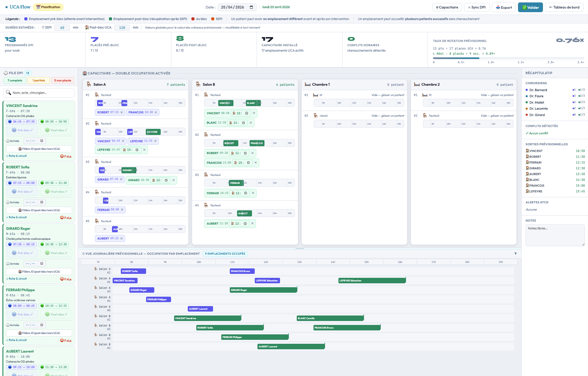Click the taux de rotation progress bar
The height and width of the screenshot is (376, 588).
508,58
